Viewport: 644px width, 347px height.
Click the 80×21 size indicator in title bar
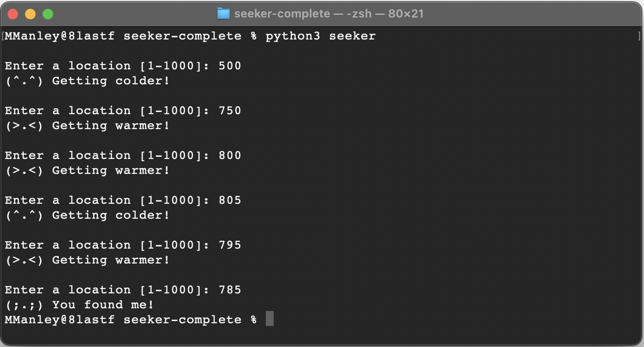pos(406,13)
